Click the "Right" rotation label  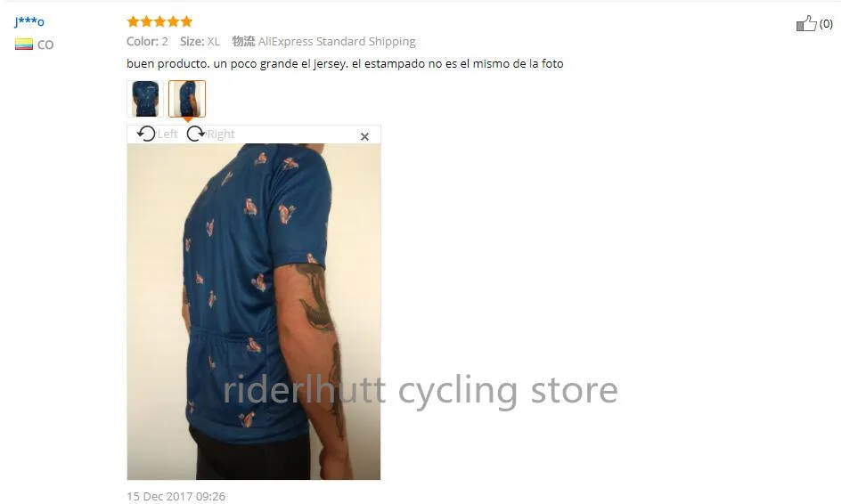click(x=221, y=134)
